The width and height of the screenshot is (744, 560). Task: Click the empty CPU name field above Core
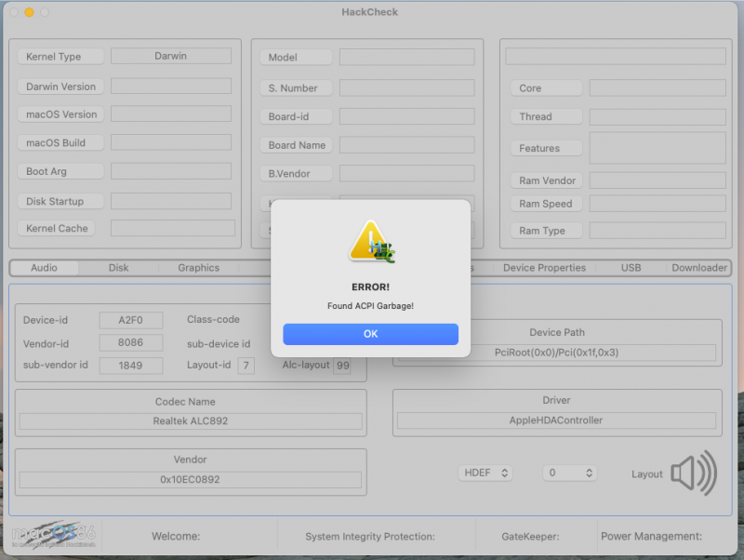click(x=616, y=56)
